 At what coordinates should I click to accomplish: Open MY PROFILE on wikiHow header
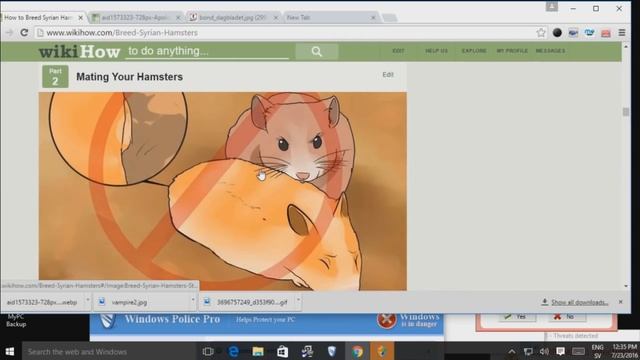point(512,51)
